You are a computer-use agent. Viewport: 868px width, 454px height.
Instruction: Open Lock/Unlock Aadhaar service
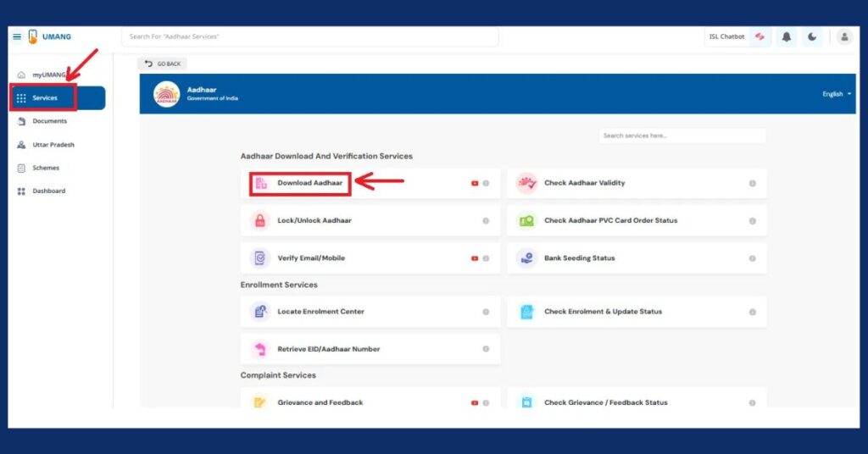(370, 220)
